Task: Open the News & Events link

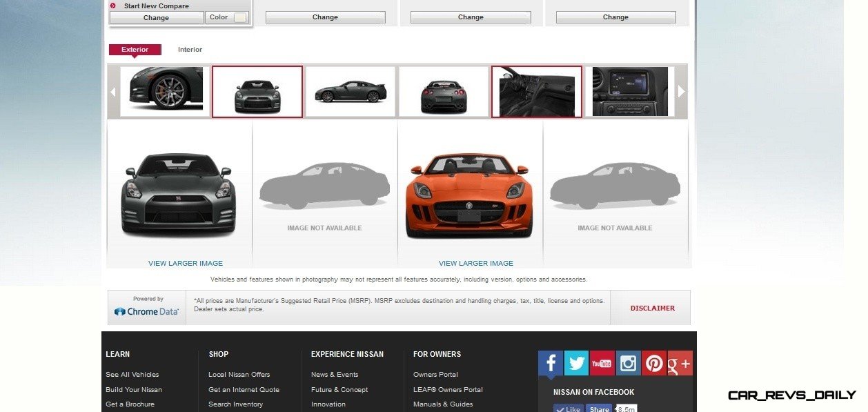Action: pyautogui.click(x=335, y=375)
